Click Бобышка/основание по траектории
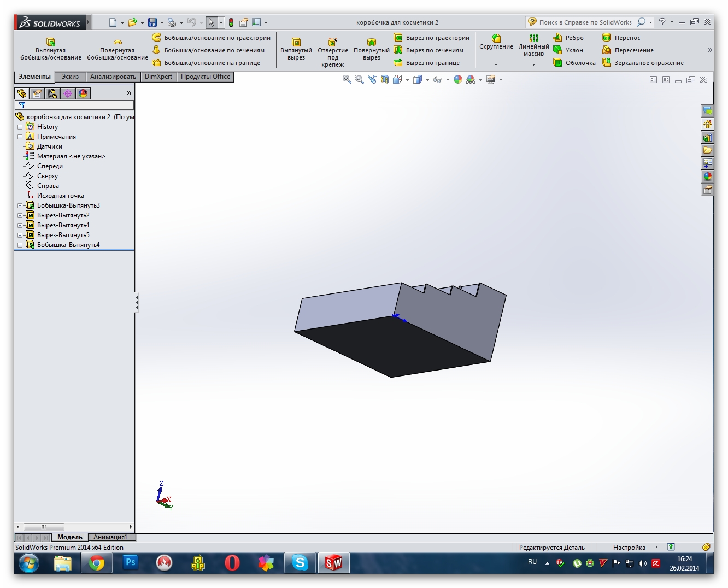Screen dimensions: 728x588 pos(211,38)
